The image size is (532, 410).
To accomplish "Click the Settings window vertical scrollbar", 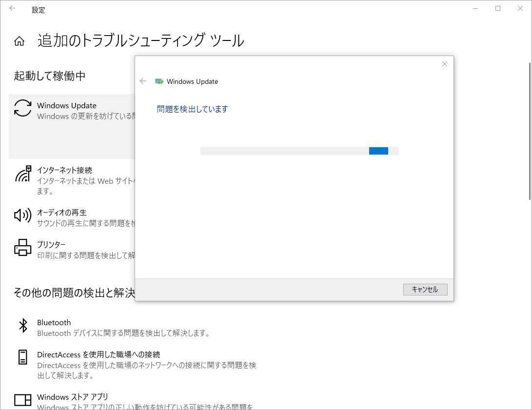I will (530, 131).
